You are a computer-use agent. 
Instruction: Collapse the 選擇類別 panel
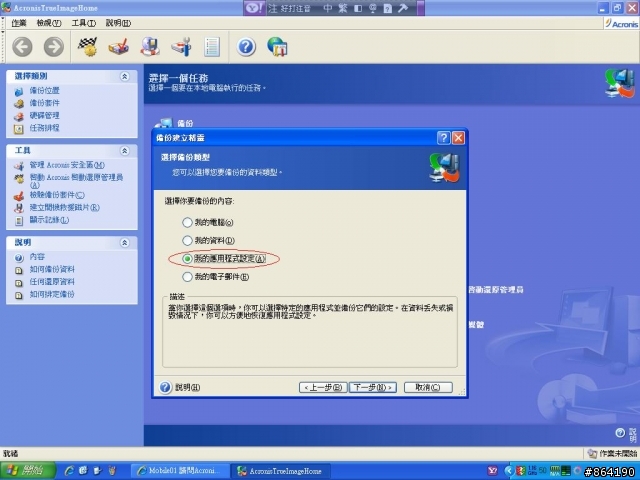pyautogui.click(x=124, y=76)
